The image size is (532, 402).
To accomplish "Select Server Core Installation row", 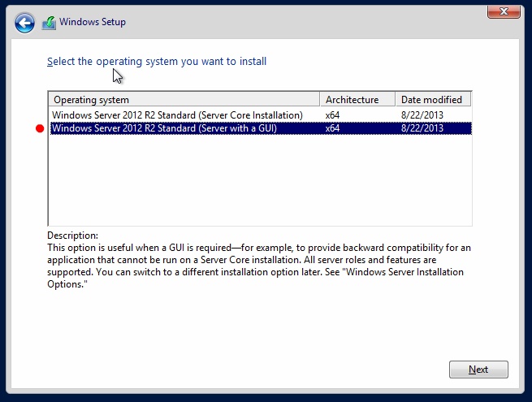I will pyautogui.click(x=261, y=115).
